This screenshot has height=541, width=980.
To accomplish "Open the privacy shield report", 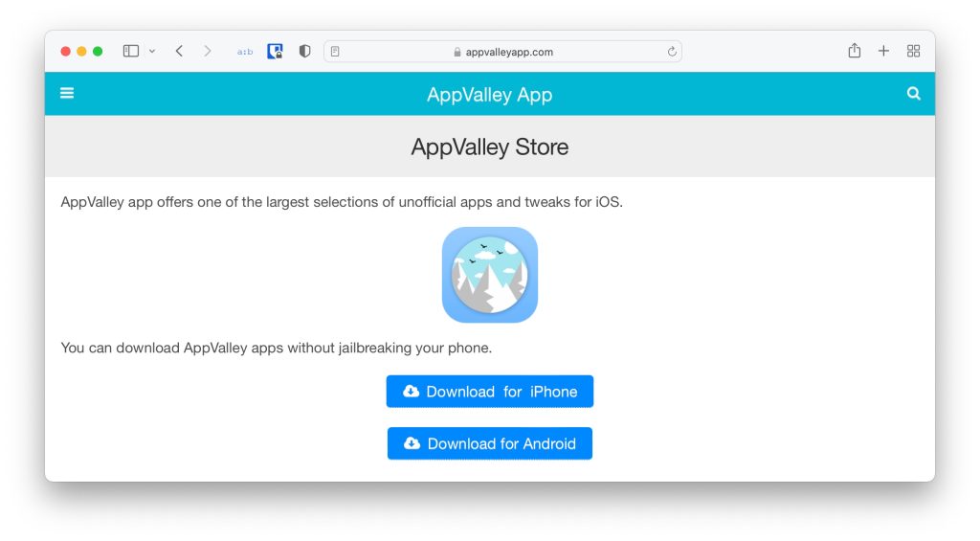I will point(304,52).
